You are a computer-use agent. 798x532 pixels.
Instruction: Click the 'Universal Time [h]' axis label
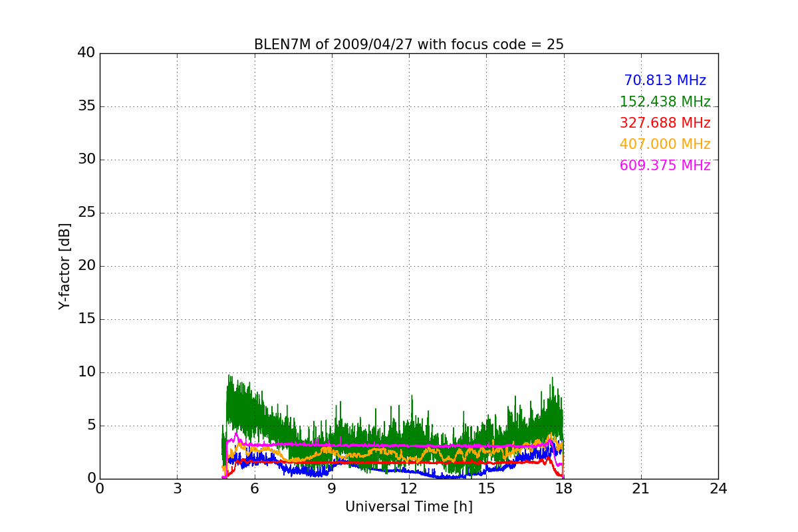coord(409,507)
